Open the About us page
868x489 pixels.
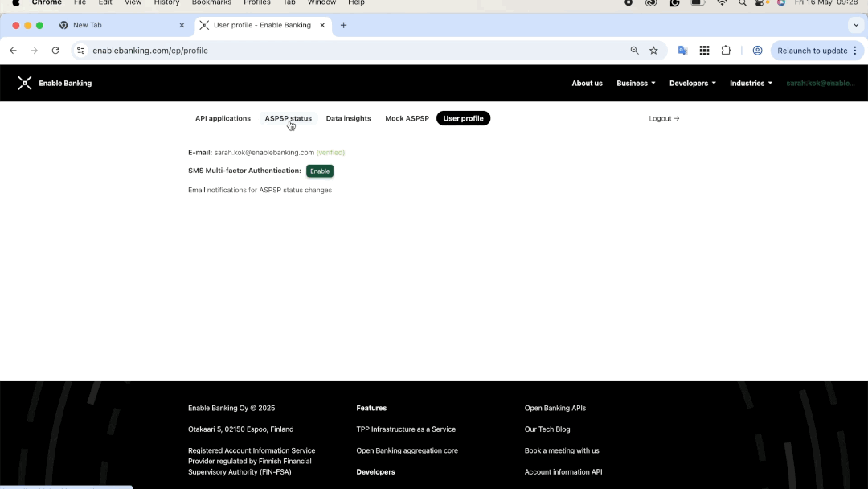tap(587, 83)
